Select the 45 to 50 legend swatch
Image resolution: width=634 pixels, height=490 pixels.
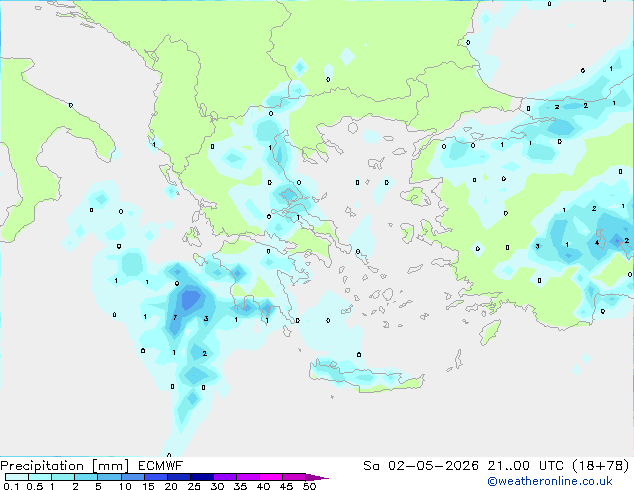[294, 477]
